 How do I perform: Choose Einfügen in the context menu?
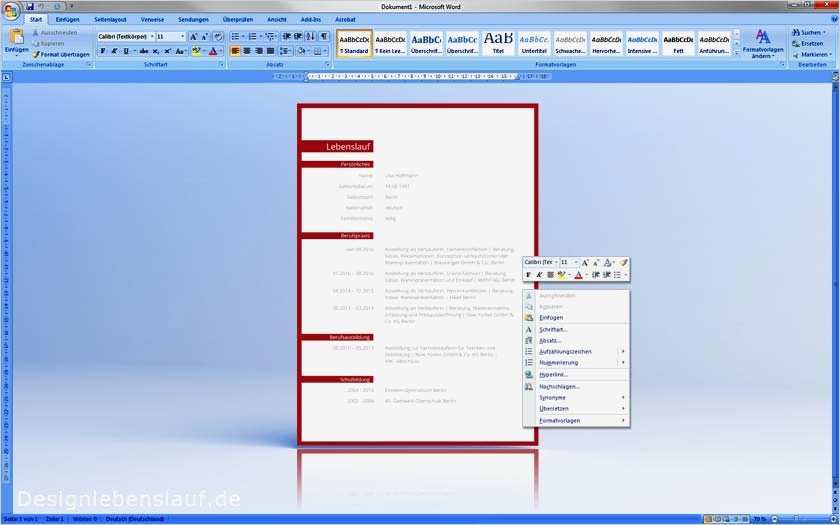coord(576,318)
